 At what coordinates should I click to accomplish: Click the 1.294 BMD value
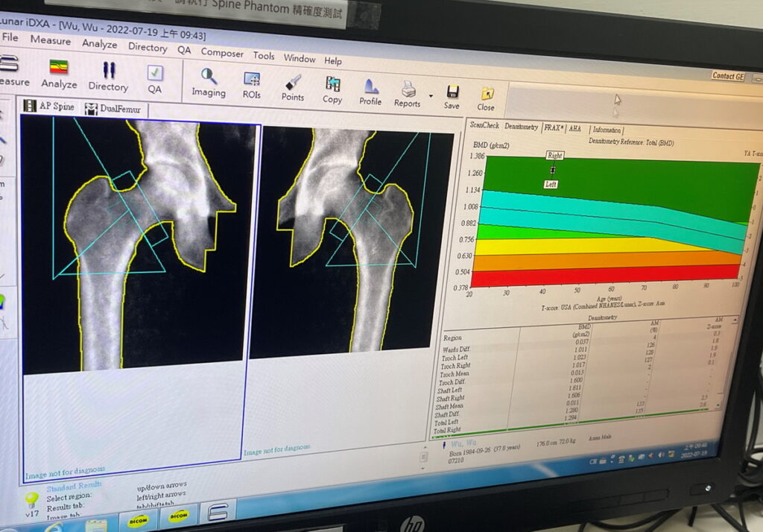pos(570,418)
